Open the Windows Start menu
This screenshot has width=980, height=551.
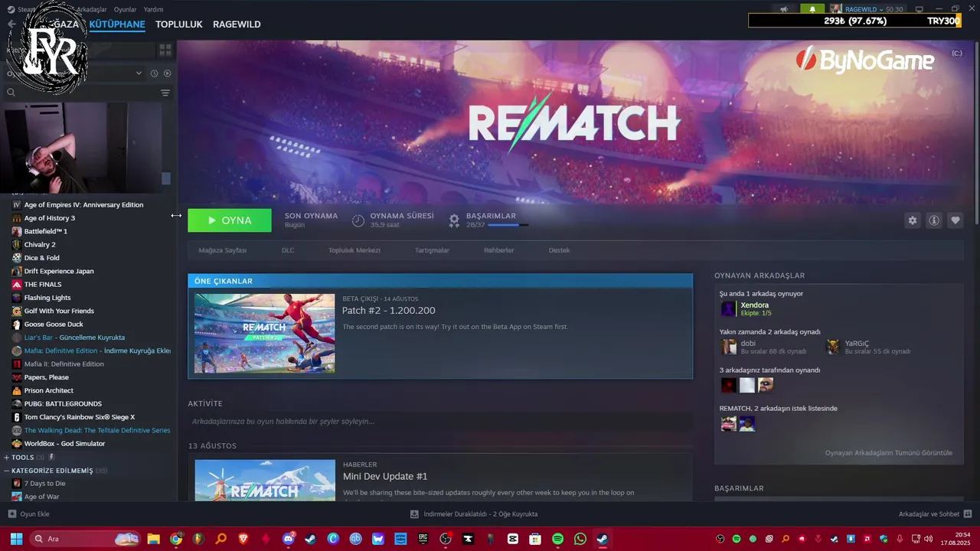pyautogui.click(x=16, y=539)
